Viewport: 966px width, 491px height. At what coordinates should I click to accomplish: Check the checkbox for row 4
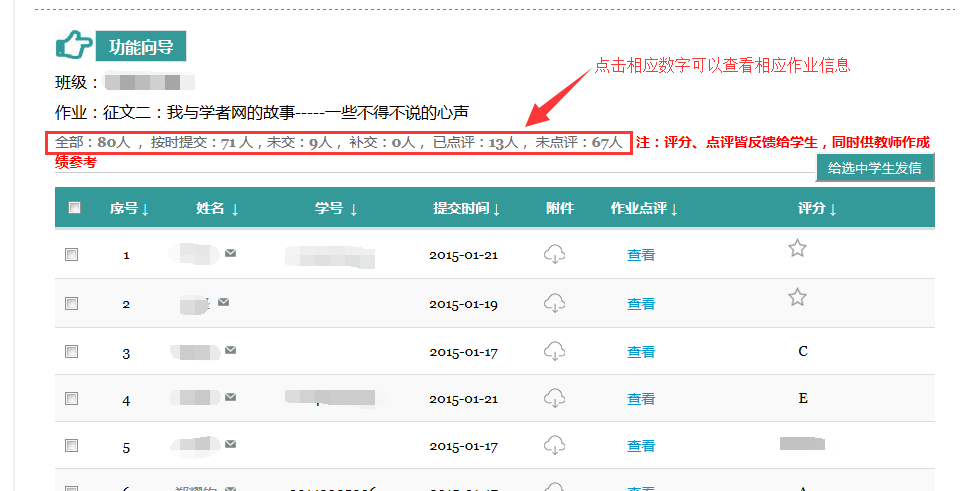pos(71,399)
